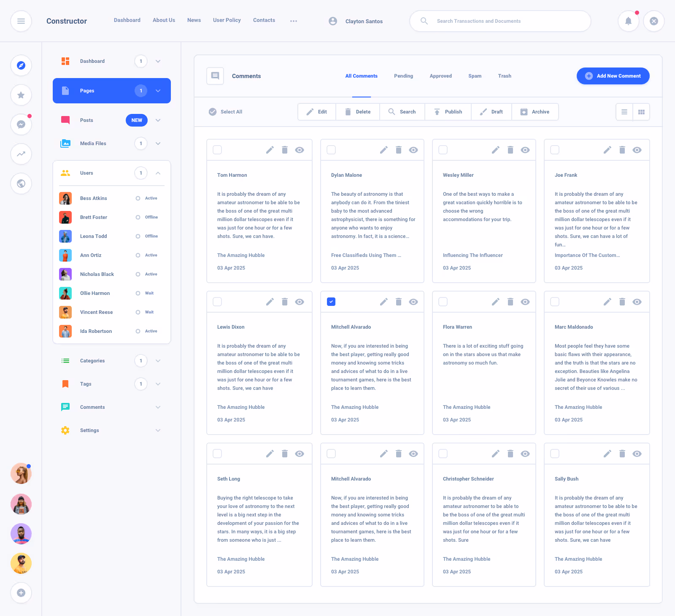Focus the Search Transactions and Documents field

[500, 21]
